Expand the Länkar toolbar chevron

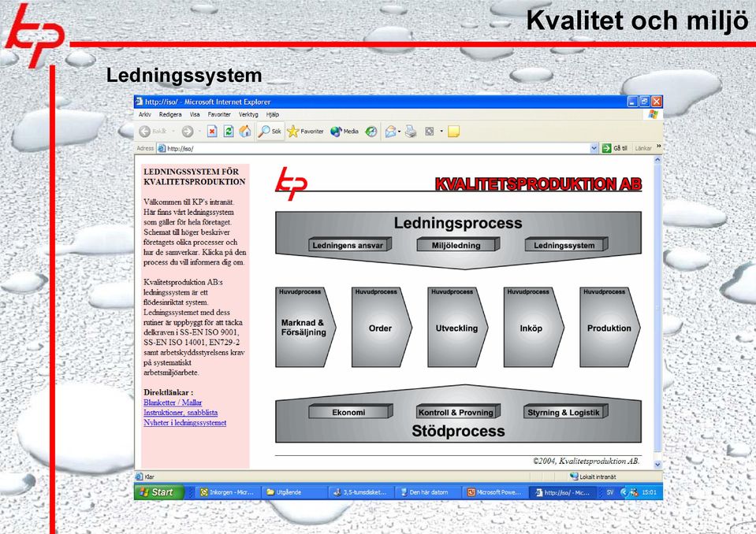[x=658, y=146]
